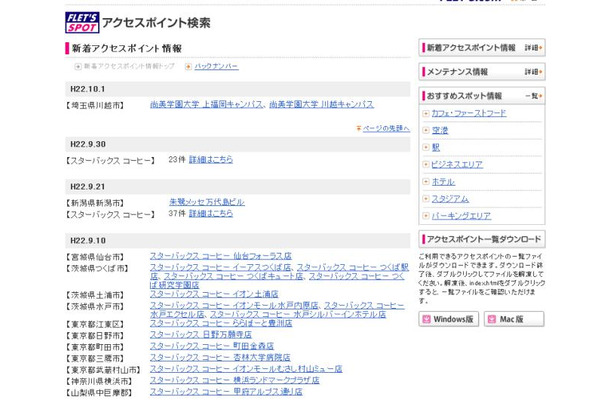610x400 pixels.
Task: Jump via ページの先頭へ link
Action: click(x=386, y=128)
